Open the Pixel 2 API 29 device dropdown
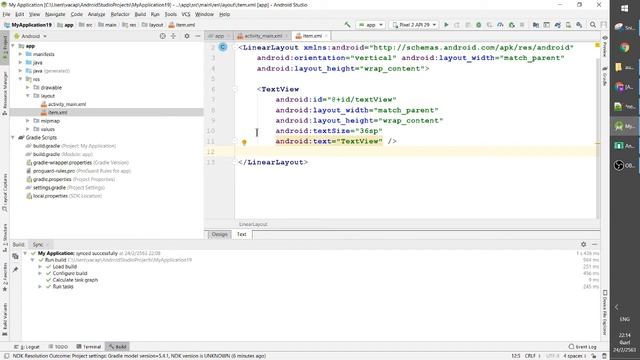Viewport: 640px width, 360px height. click(x=414, y=25)
